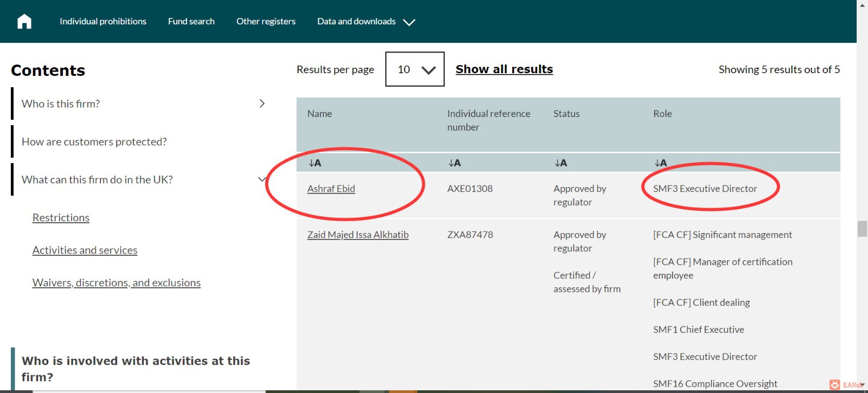Open Activities and services link

coord(85,250)
